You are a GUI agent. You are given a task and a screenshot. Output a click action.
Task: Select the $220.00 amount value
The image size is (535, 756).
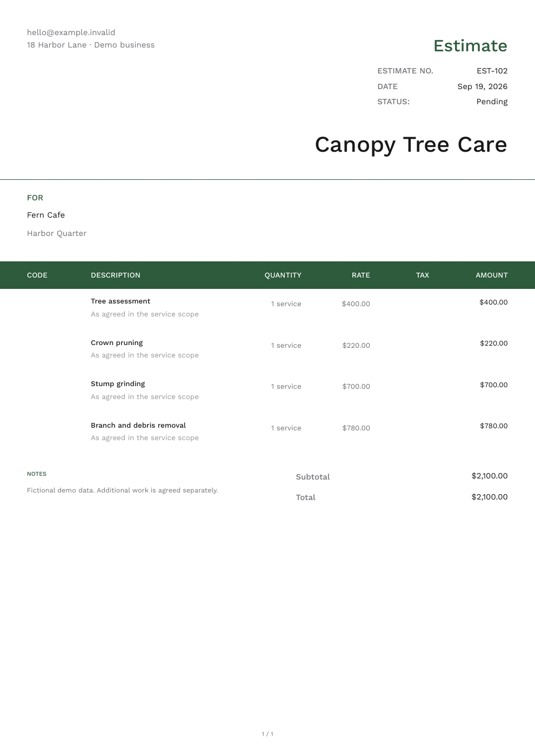click(493, 343)
